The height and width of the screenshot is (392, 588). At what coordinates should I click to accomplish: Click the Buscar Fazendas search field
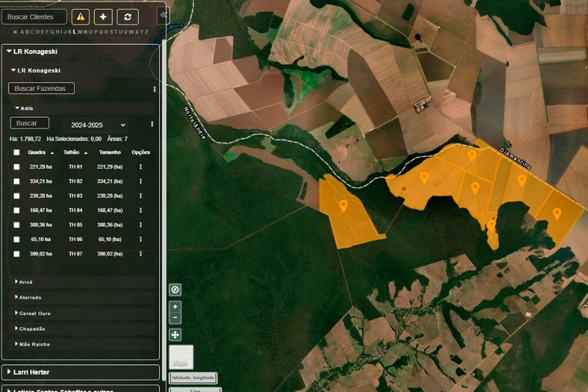tap(41, 88)
